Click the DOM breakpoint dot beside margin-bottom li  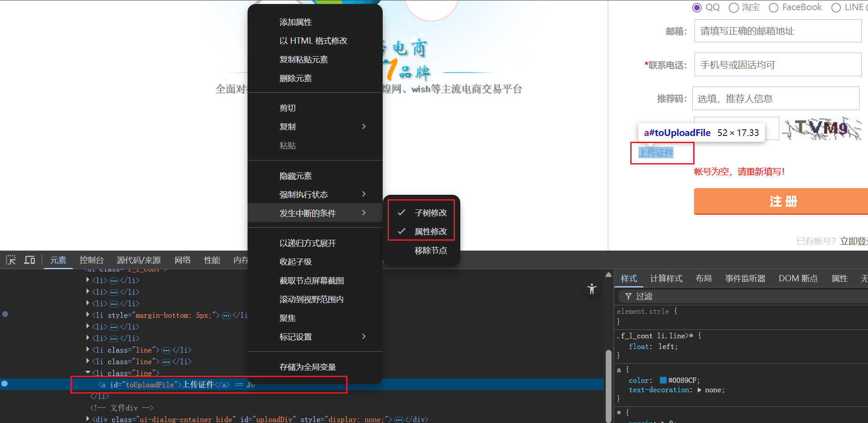5,314
